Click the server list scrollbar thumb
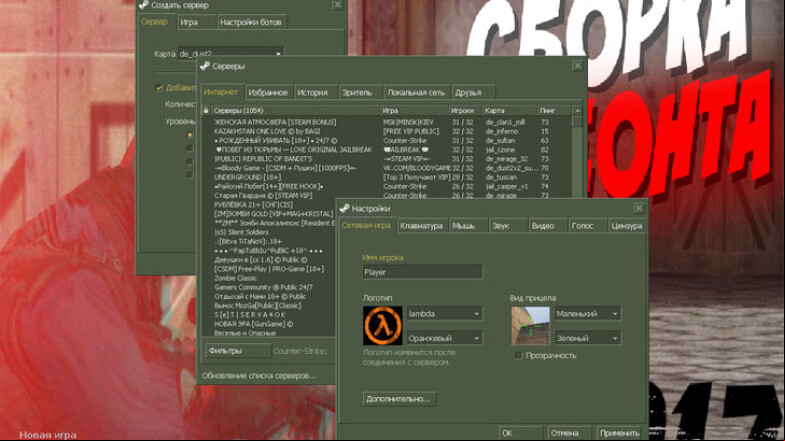This screenshot has height=441, width=785. pyautogui.click(x=577, y=121)
